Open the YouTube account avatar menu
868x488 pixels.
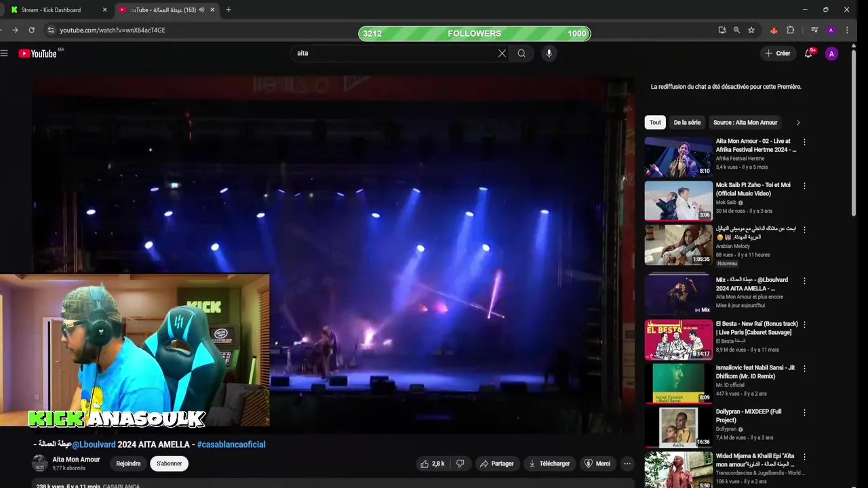[x=831, y=54]
